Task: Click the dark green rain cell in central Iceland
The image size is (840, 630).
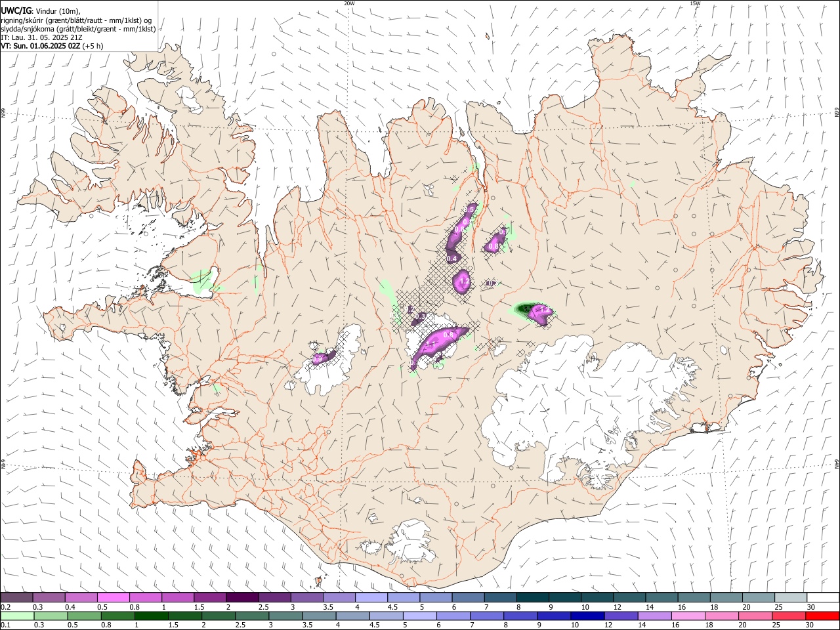Action: click(x=524, y=308)
